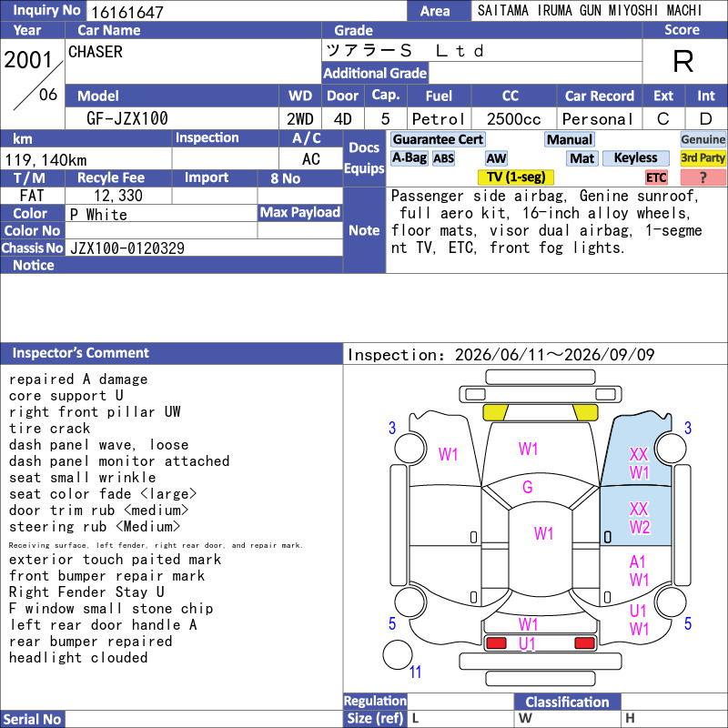The width and height of the screenshot is (728, 728).
Task: Click the red ETC badge
Action: pos(656,177)
